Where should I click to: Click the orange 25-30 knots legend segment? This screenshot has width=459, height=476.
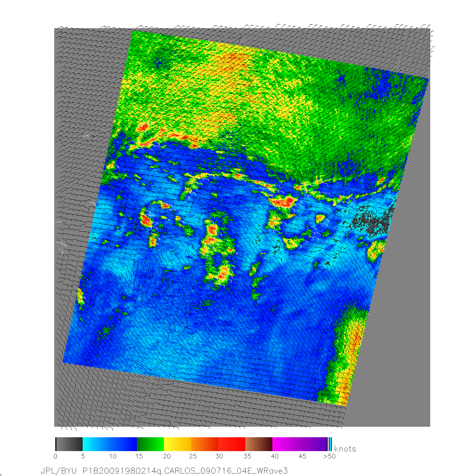[x=205, y=444]
